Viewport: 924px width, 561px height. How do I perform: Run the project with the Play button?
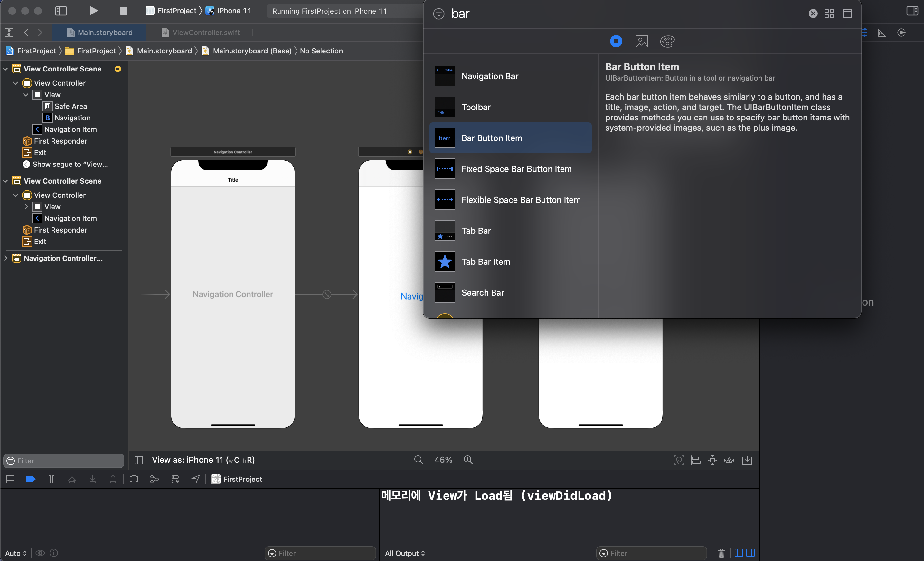[x=93, y=11]
